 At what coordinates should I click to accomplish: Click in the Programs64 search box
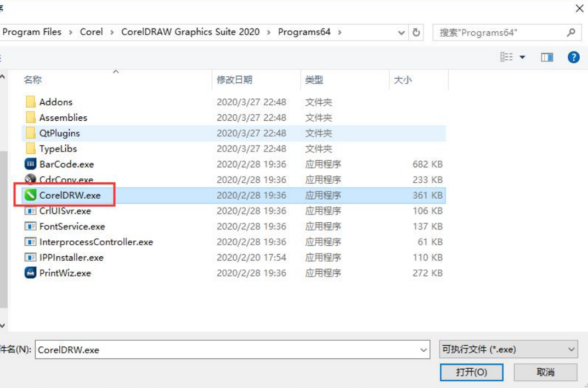(499, 32)
